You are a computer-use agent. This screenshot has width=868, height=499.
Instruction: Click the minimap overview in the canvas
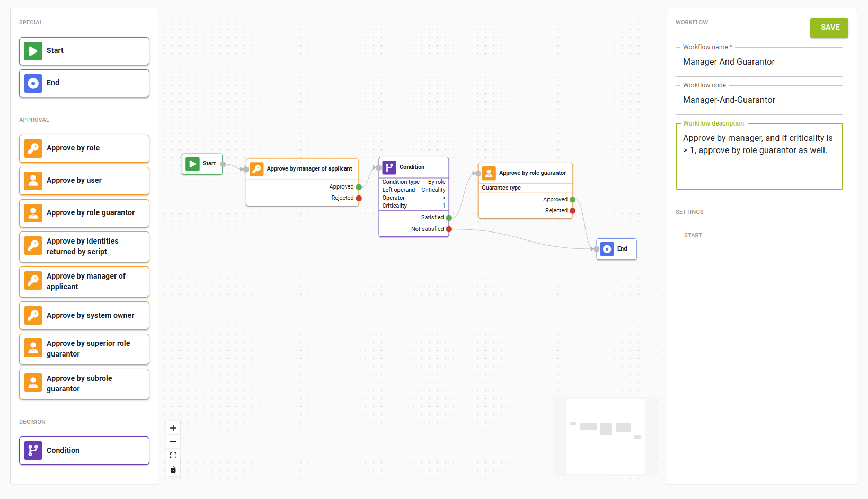(x=606, y=436)
